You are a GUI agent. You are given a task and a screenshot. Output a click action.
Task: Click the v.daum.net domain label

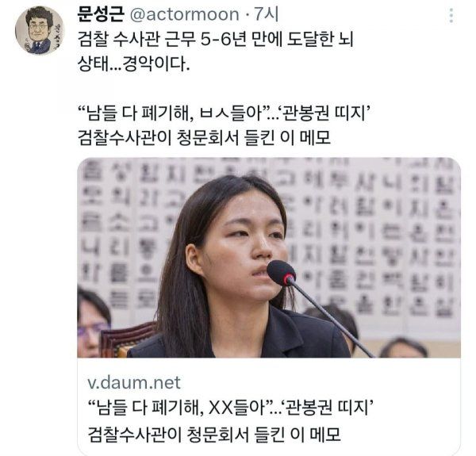click(x=134, y=382)
